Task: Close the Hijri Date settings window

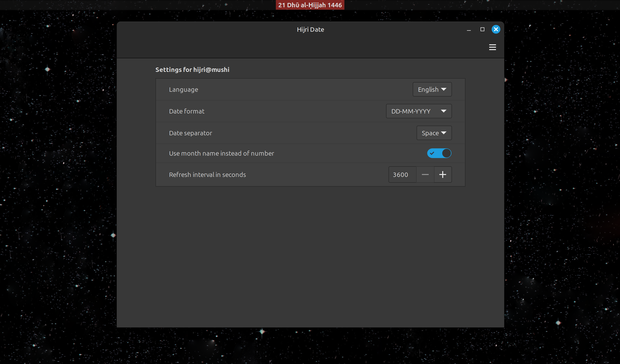Action: pyautogui.click(x=496, y=29)
